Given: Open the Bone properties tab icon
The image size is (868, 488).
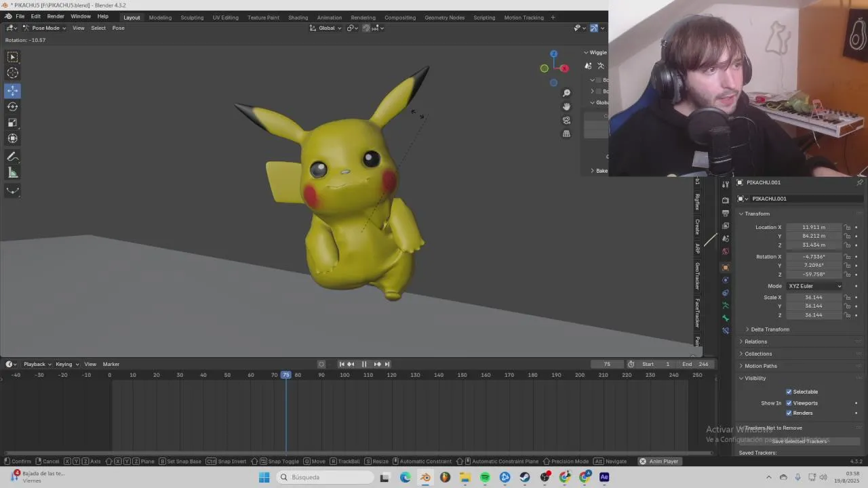Looking at the screenshot, I should (x=726, y=319).
